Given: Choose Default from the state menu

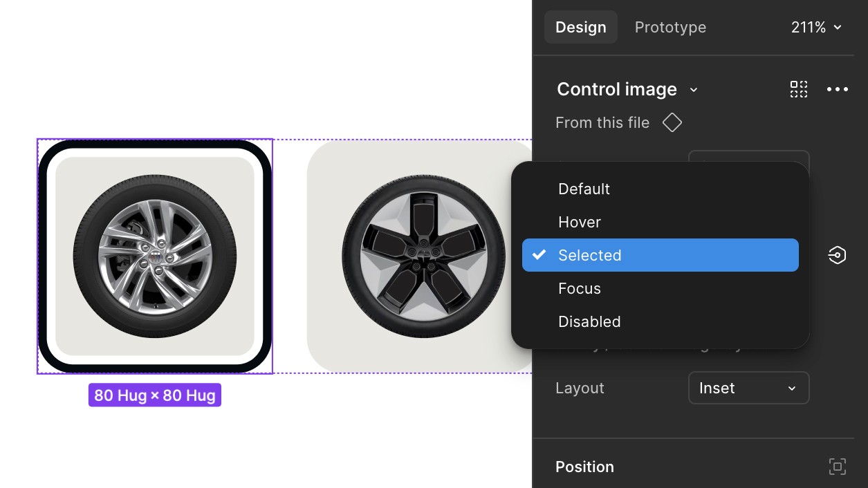Looking at the screenshot, I should tap(584, 189).
